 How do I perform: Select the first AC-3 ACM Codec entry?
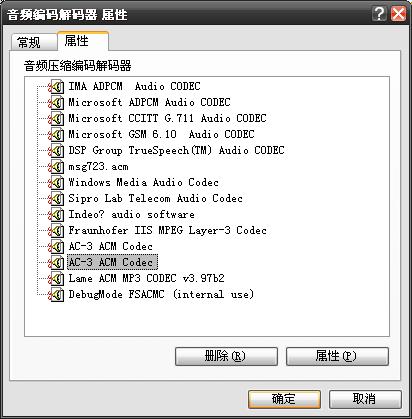pos(110,246)
